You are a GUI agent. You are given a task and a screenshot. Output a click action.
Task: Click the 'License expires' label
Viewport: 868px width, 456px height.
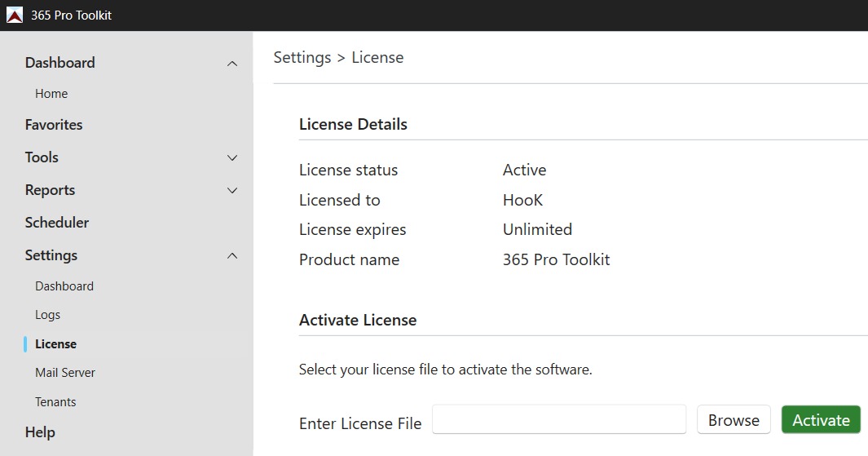[353, 230]
